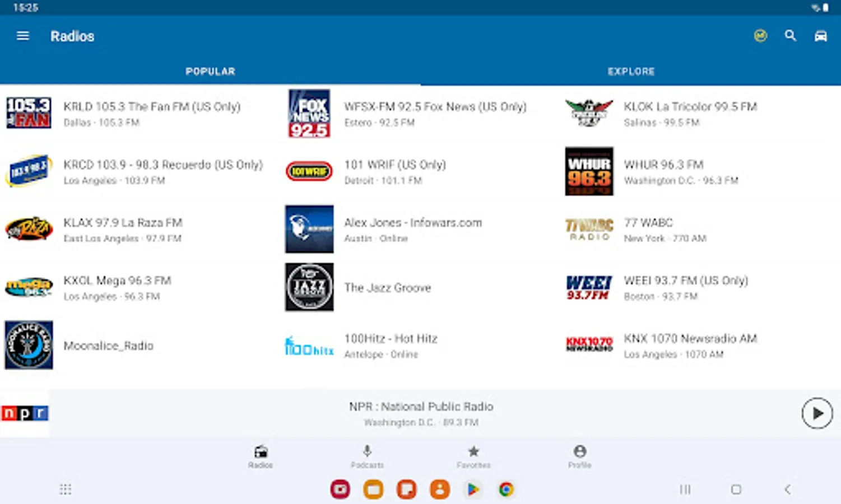Tap the home system button
The height and width of the screenshot is (504, 841).
(736, 489)
